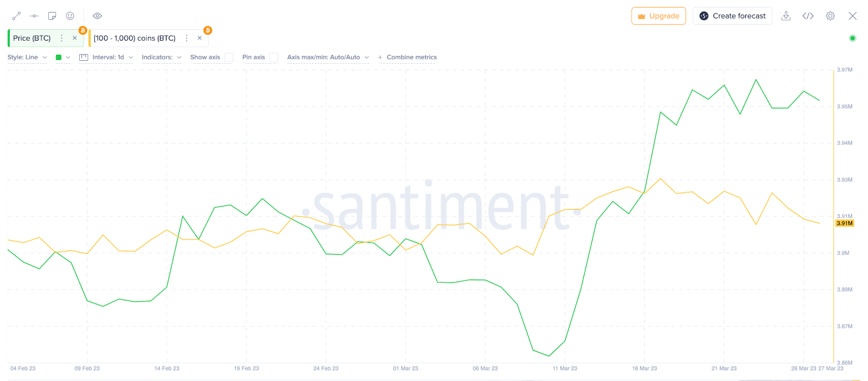Click the green color swatch
868x381 pixels.
pos(59,57)
